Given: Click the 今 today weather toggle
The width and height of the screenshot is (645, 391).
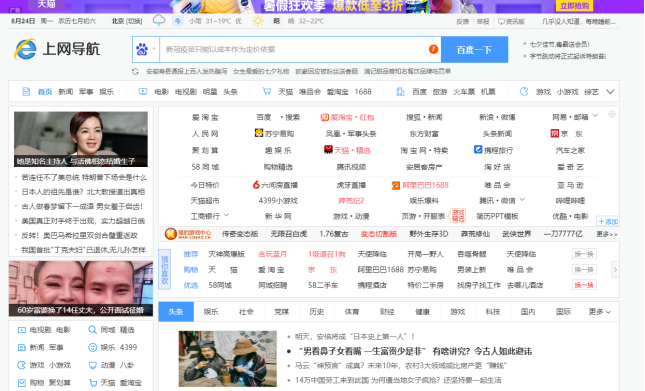Looking at the screenshot, I should [177, 21].
